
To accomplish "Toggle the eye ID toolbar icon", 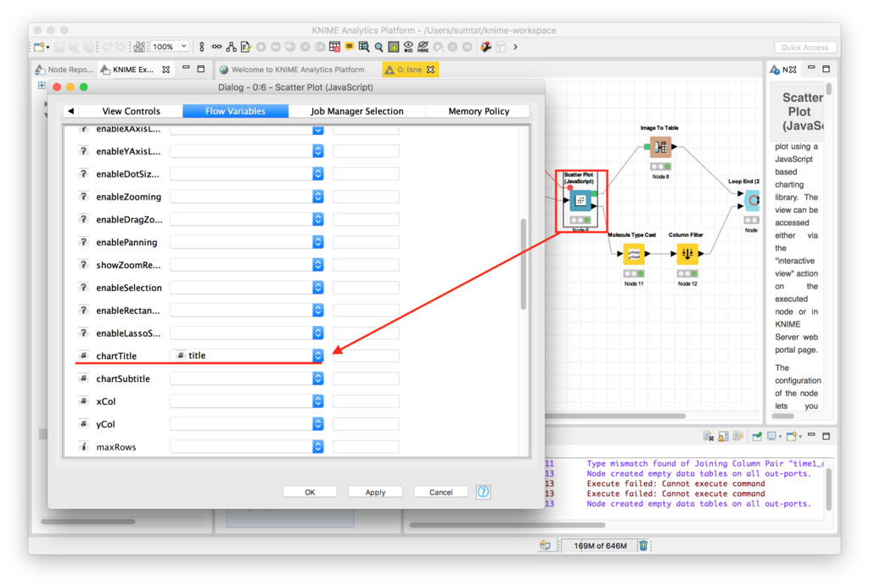I will [408, 48].
